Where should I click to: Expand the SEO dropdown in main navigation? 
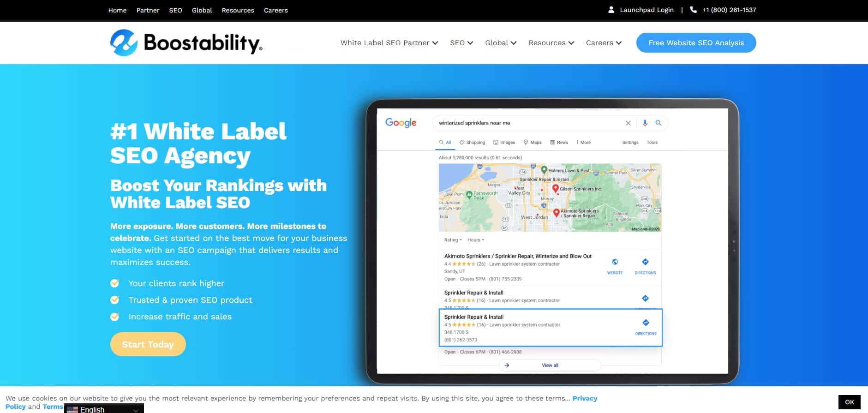pos(461,43)
